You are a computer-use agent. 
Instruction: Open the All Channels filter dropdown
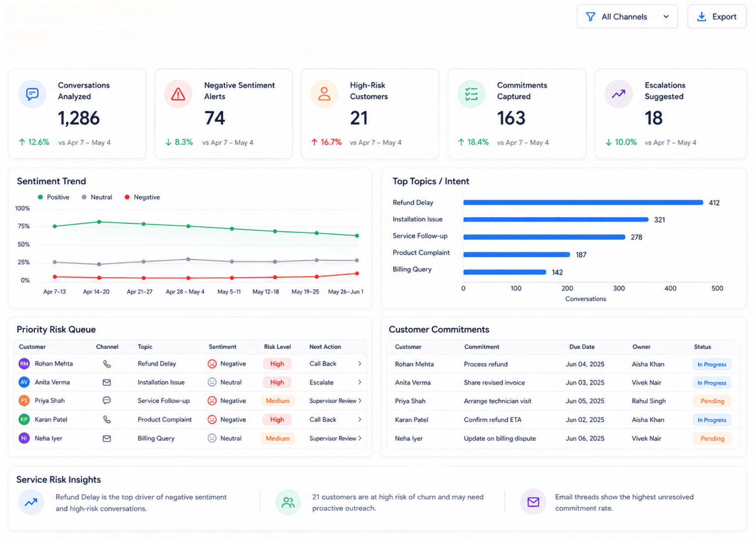(x=627, y=17)
